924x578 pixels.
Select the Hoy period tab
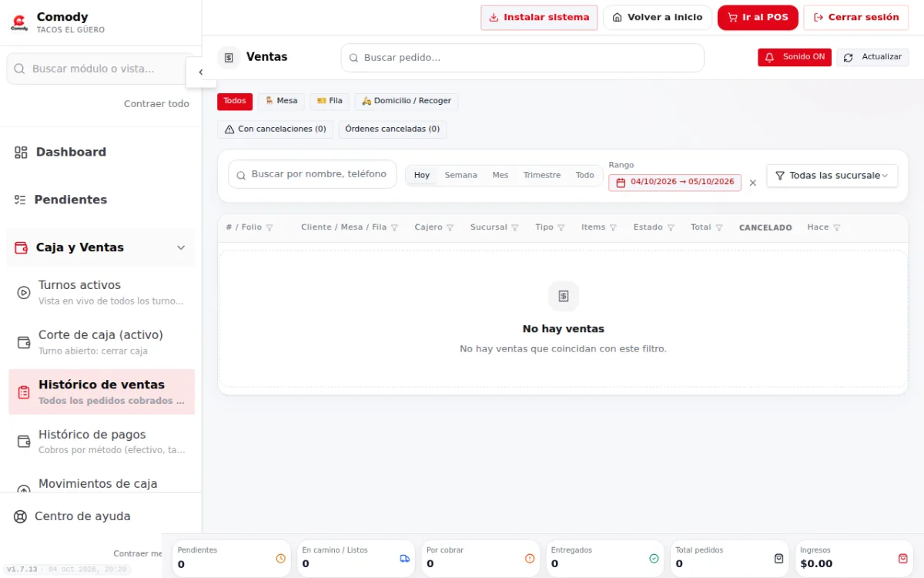pos(422,176)
